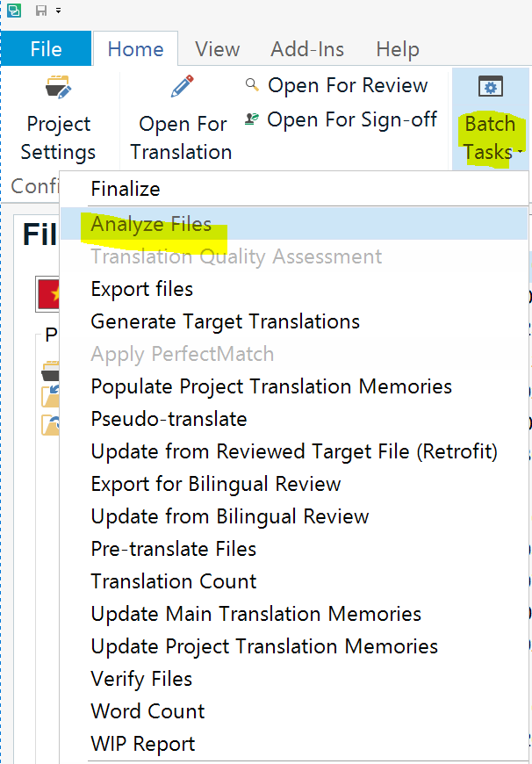Click the Batch Tasks gear icon
Image resolution: width=532 pixels, height=764 pixels.
pyautogui.click(x=489, y=87)
